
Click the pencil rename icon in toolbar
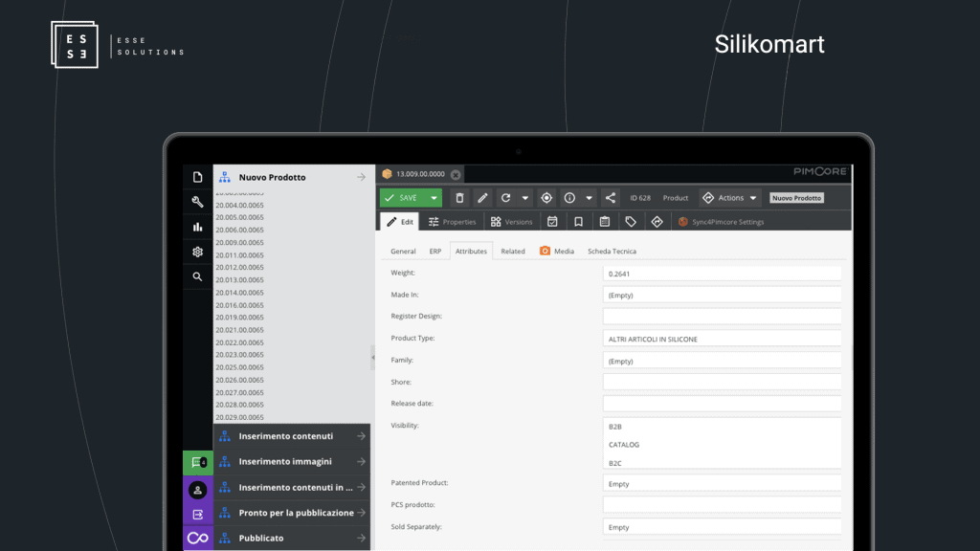pos(482,198)
